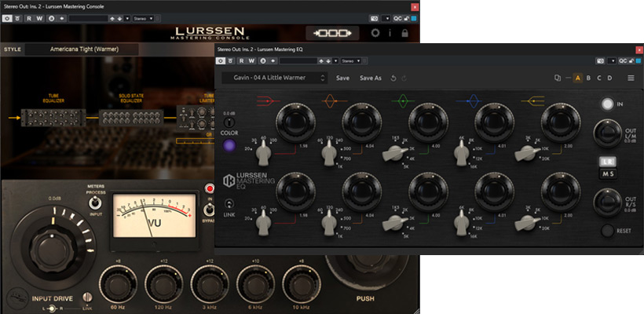
Task: Open preset arrow dropdown in Mastering Console toolbar
Action: point(127,19)
